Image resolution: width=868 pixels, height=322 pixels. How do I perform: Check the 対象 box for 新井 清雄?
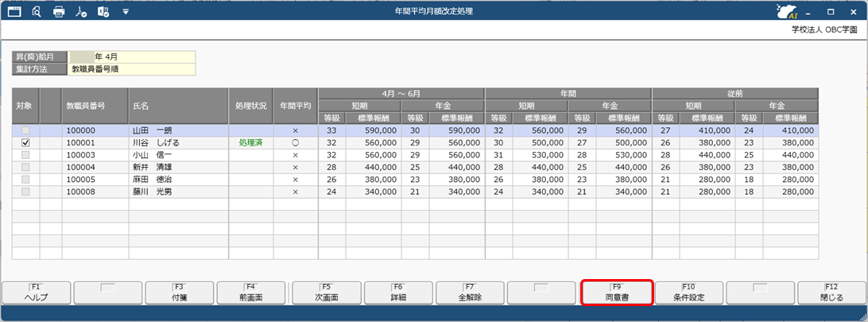[x=25, y=167]
